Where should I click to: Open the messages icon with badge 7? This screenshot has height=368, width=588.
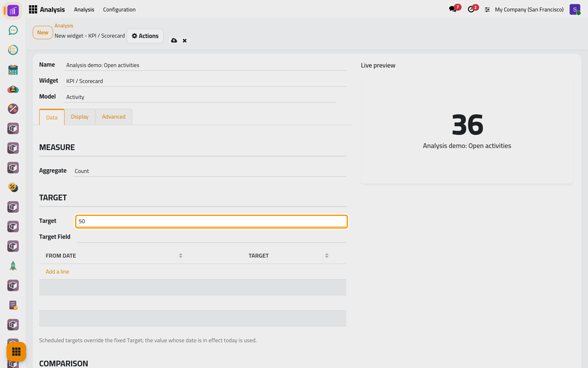click(453, 9)
